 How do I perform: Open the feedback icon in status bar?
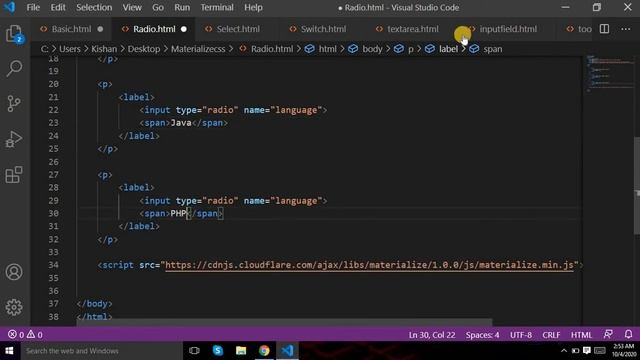608,334
